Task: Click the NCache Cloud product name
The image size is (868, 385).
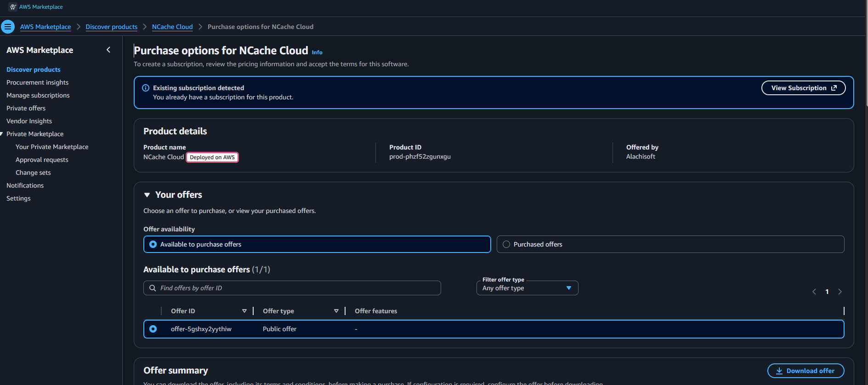Action: coord(164,157)
